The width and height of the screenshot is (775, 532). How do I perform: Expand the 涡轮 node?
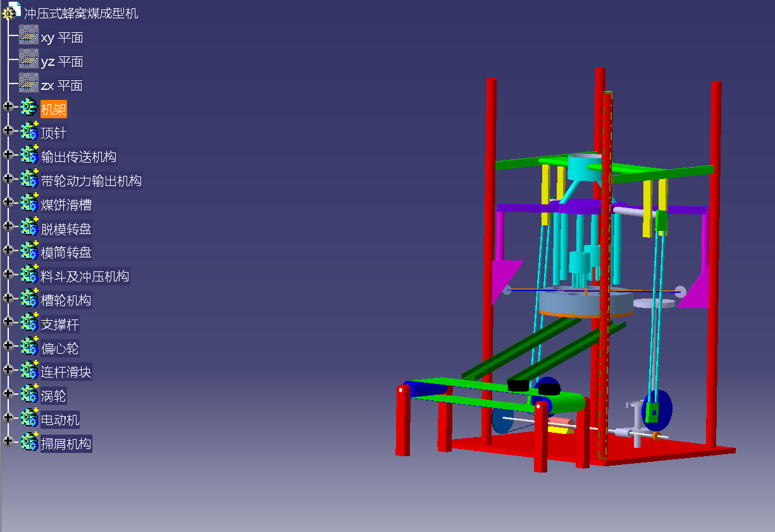click(8, 393)
